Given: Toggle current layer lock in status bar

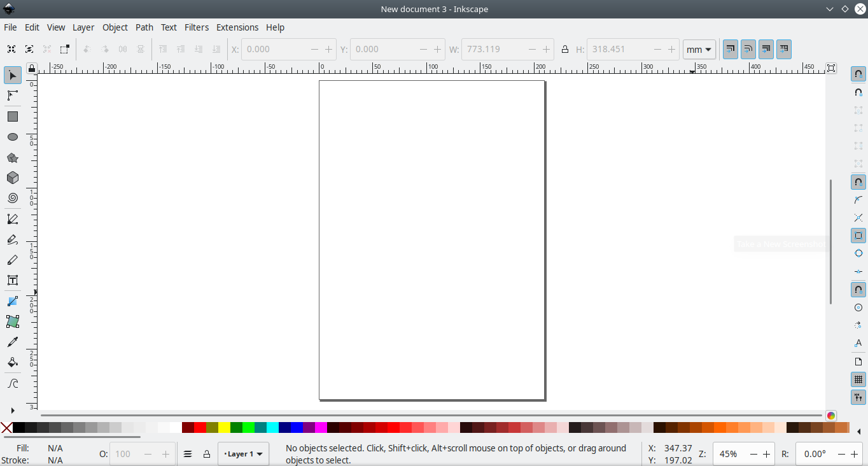Looking at the screenshot, I should 207,454.
